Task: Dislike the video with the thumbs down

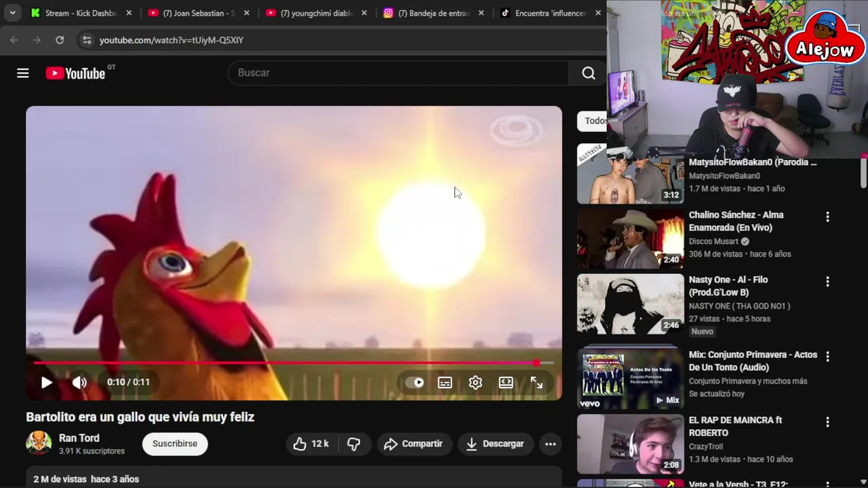Action: point(354,444)
